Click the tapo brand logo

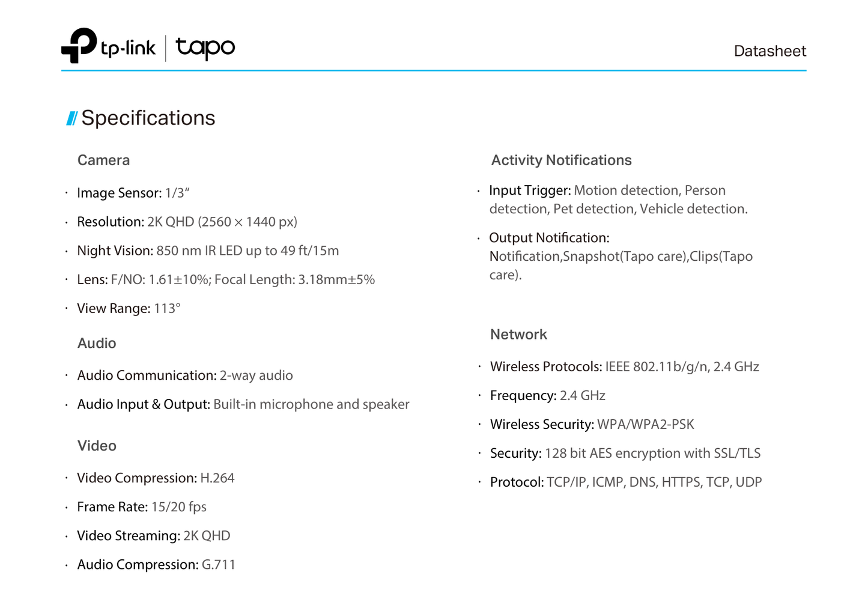(205, 47)
